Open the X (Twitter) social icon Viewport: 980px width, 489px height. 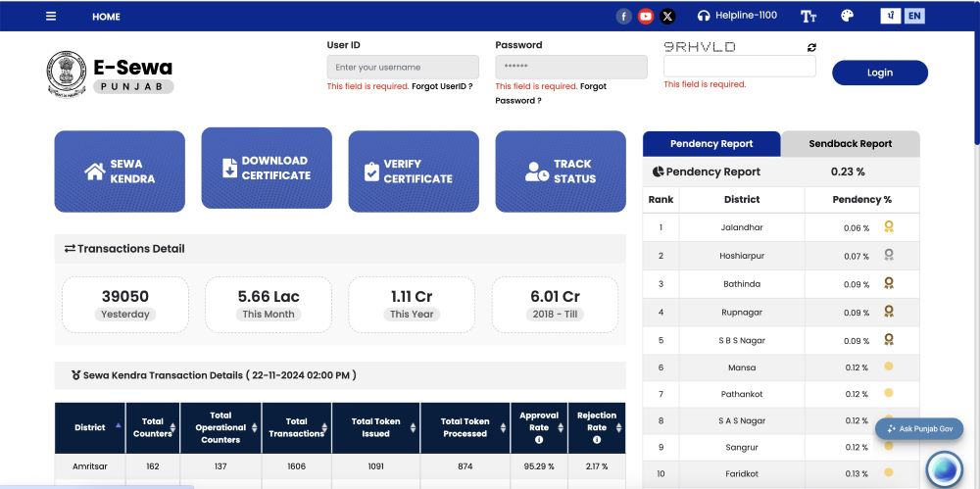[667, 17]
